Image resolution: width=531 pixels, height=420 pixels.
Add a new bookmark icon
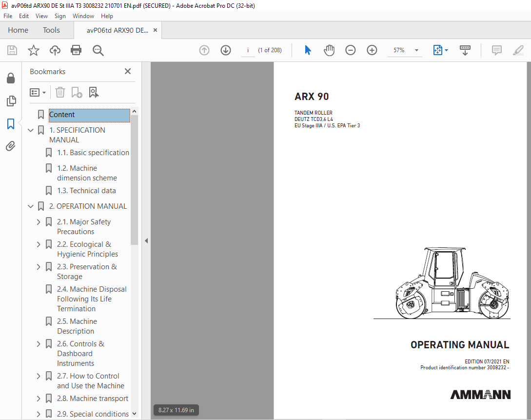[x=77, y=92]
